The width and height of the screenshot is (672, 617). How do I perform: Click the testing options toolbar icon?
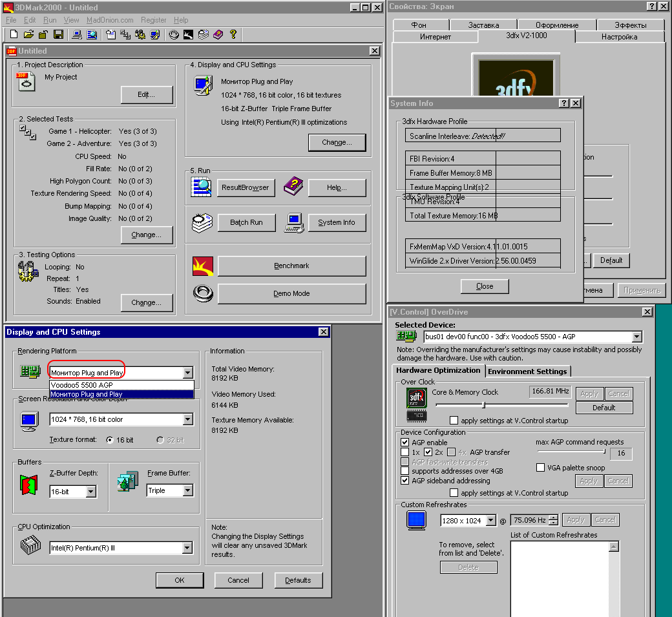(140, 35)
